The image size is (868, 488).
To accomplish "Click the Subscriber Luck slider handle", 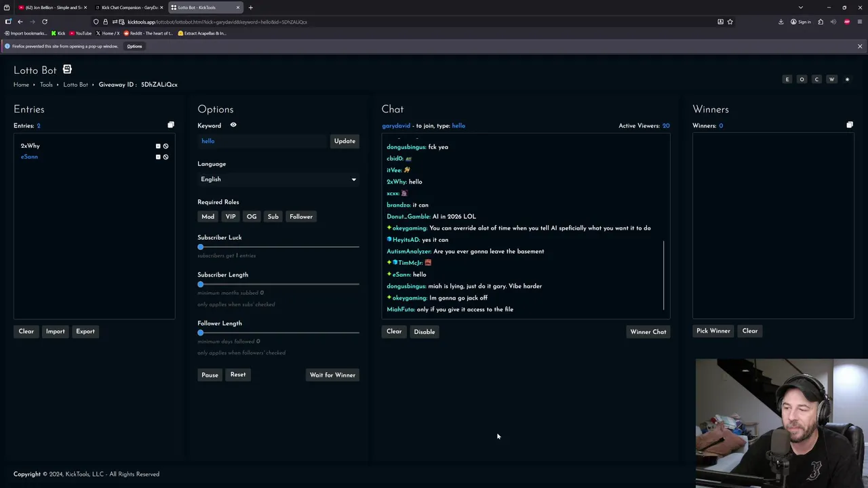I will pyautogui.click(x=201, y=247).
